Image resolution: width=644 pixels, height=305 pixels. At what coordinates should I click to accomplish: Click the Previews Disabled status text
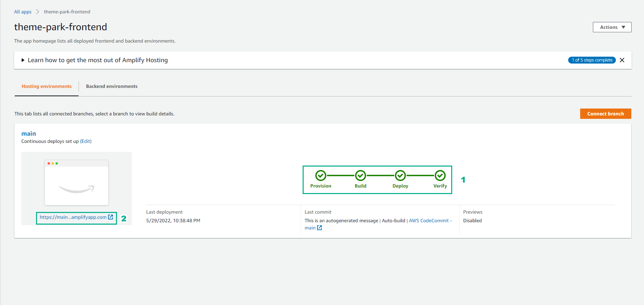point(472,221)
